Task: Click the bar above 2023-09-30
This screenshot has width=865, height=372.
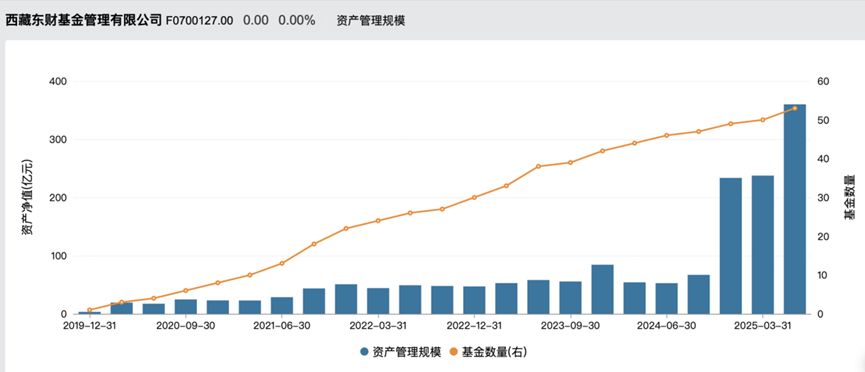Action: click(570, 297)
